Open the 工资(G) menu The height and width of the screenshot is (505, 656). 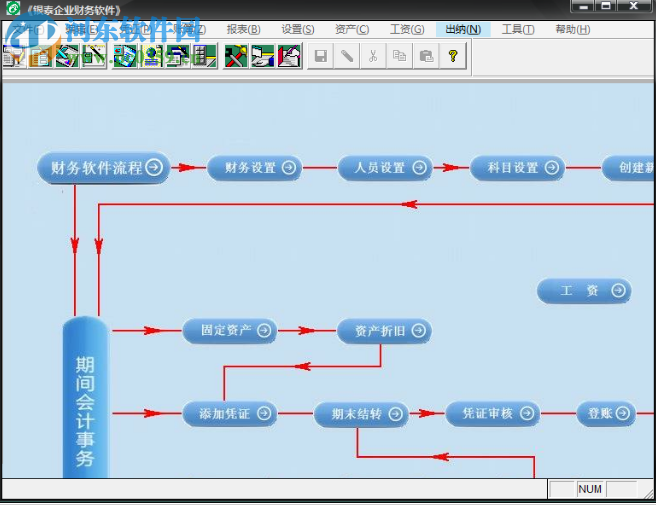tap(407, 29)
